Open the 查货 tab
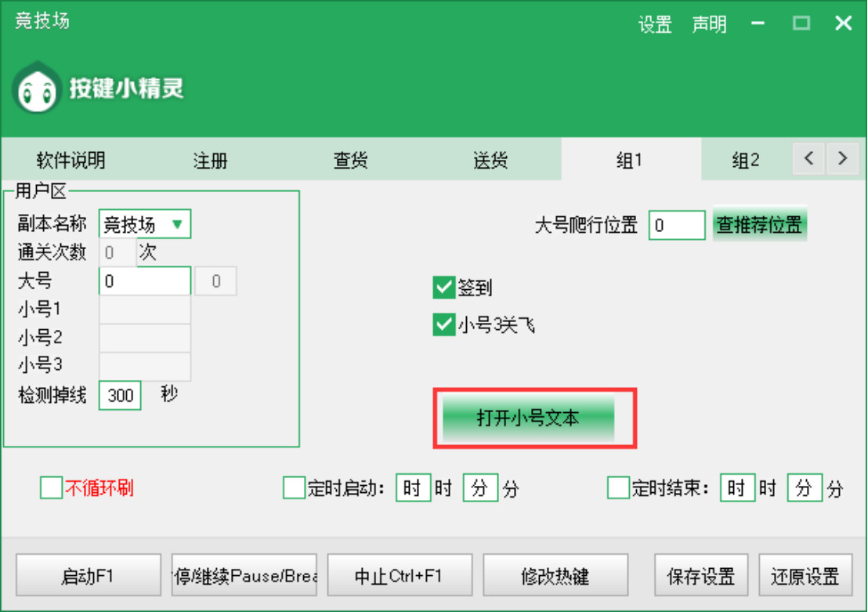Viewport: 868px width, 612px height. tap(350, 161)
